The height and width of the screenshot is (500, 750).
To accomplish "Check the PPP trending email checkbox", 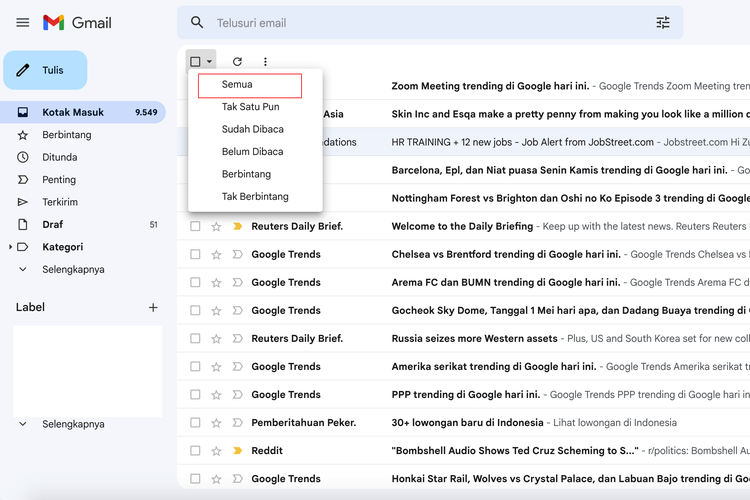I will tap(195, 395).
